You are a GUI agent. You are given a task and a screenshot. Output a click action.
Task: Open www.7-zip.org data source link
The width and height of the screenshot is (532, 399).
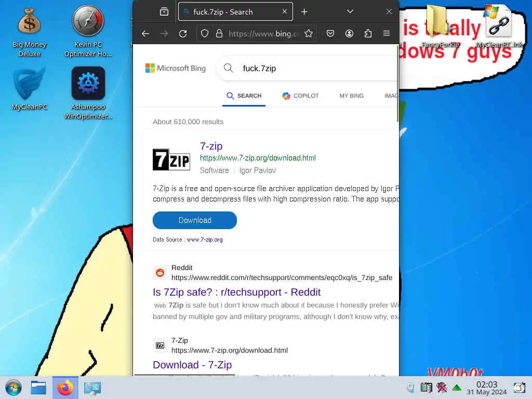coord(205,240)
